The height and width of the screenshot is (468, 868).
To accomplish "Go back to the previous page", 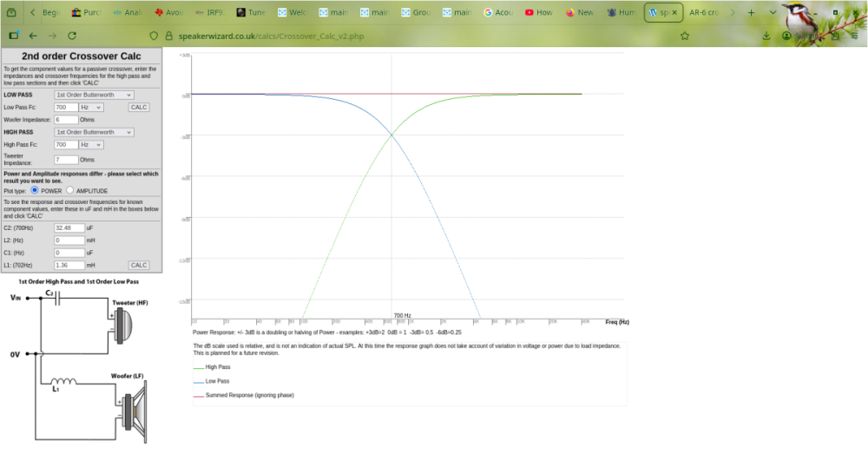I will (33, 36).
